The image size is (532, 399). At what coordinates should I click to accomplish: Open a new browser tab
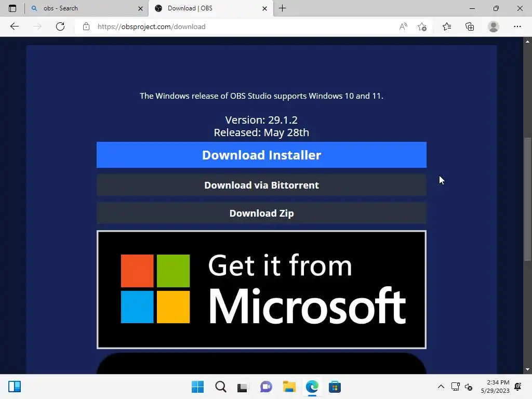click(x=282, y=8)
